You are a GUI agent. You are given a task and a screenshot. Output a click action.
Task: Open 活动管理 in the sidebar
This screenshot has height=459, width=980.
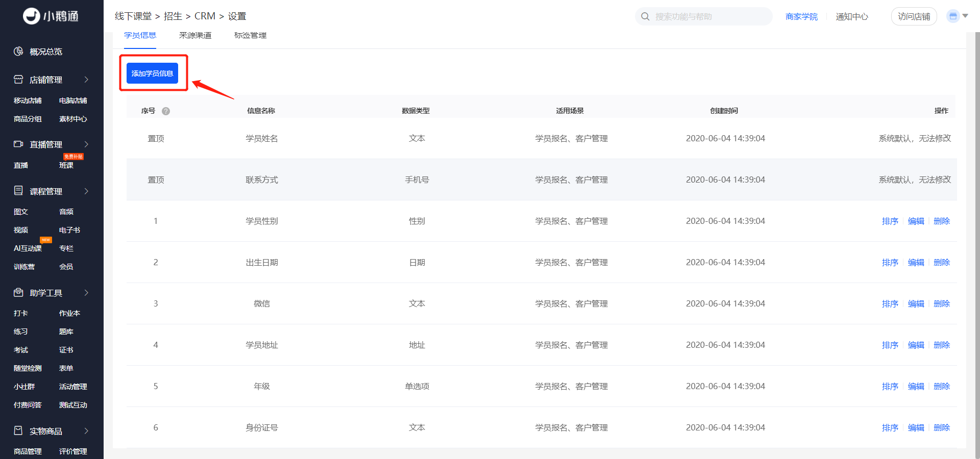pos(73,387)
